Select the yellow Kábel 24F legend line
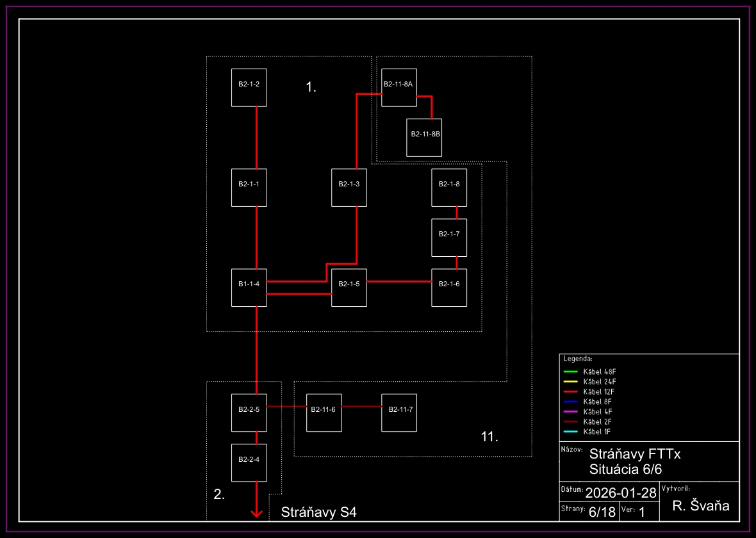 pos(571,382)
